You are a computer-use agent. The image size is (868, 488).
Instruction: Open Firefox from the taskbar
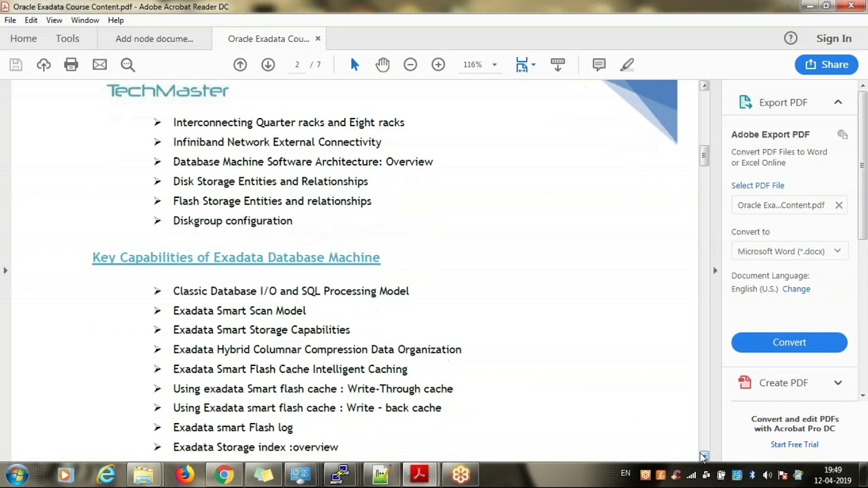click(184, 474)
